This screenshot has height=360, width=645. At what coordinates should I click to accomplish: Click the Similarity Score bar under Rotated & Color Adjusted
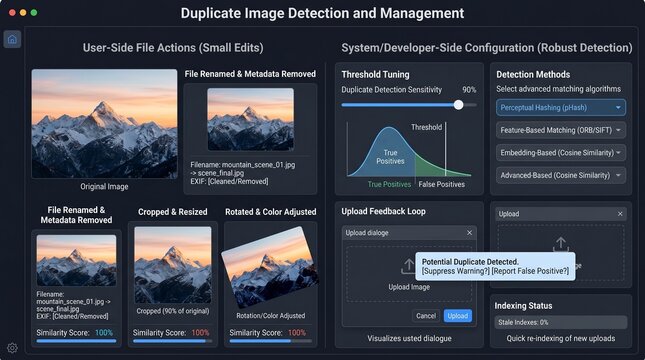tap(270, 341)
